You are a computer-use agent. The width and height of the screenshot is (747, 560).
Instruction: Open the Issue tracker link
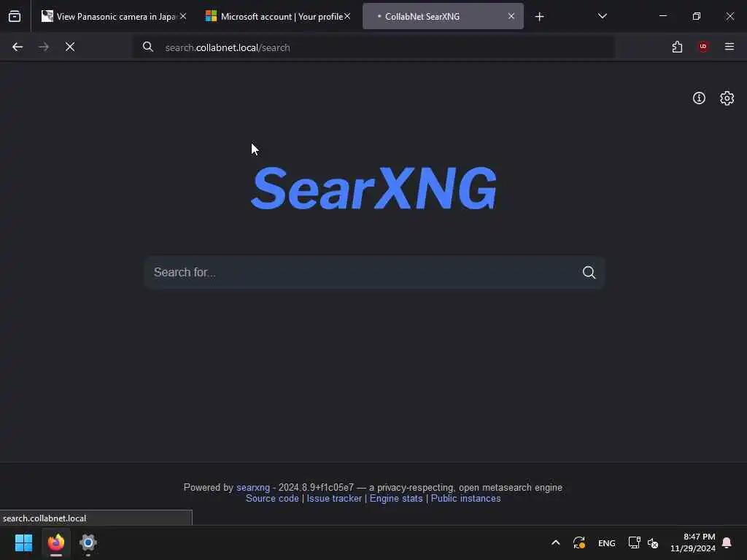pyautogui.click(x=334, y=499)
